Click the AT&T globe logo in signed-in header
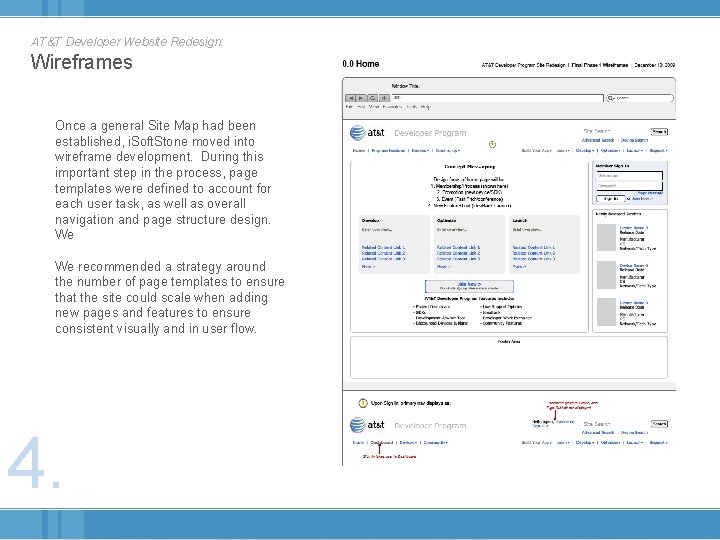 coord(358,425)
